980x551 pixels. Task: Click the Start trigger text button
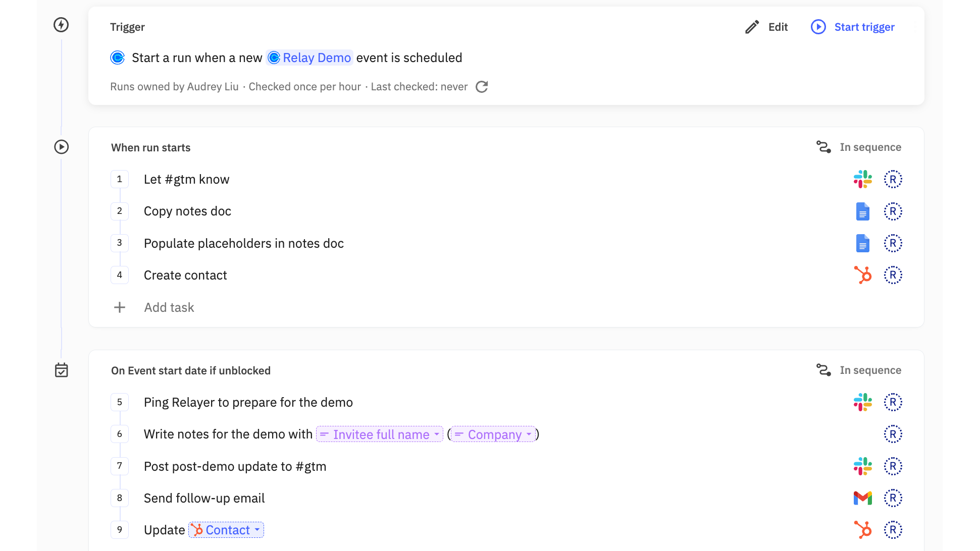(x=864, y=27)
